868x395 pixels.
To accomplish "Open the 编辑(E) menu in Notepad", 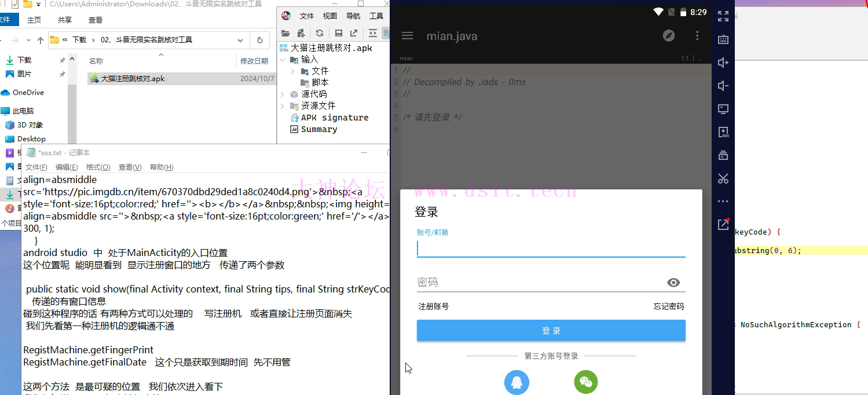I will 67,167.
